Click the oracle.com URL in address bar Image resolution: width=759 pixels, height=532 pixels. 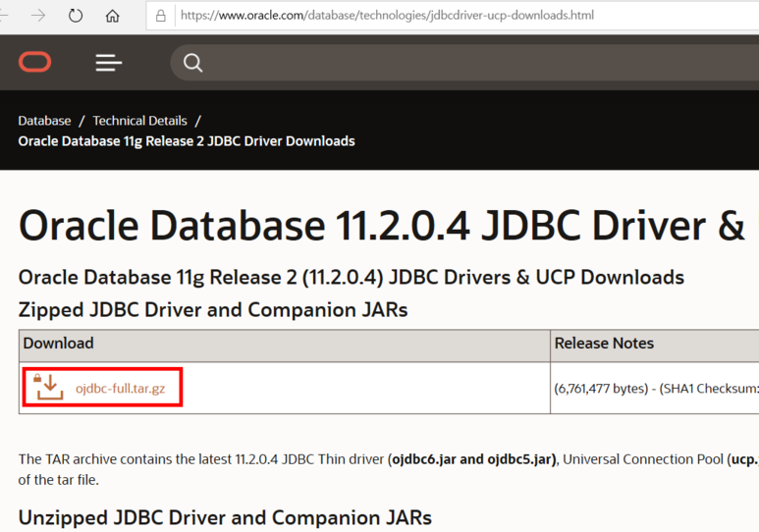(387, 16)
